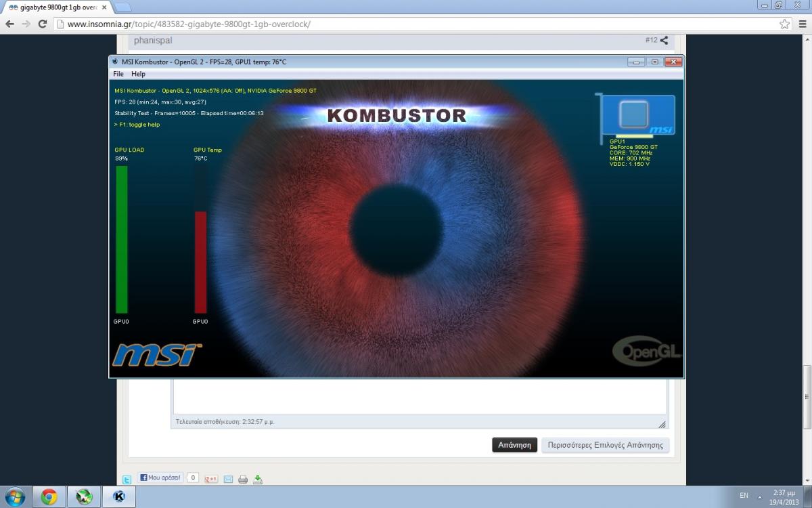Click the 'F1: toggle help' text
Screen dimensions: 812x508
(x=137, y=125)
